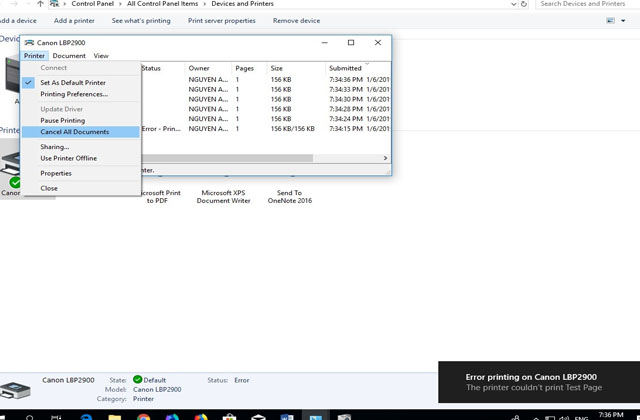The image size is (640, 420).
Task: Sort queue by Owner column header
Action: pos(208,68)
